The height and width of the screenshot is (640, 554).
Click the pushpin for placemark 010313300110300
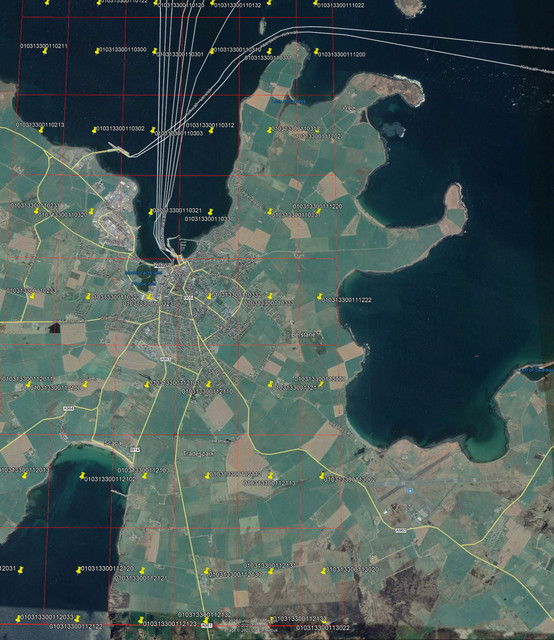[x=97, y=51]
